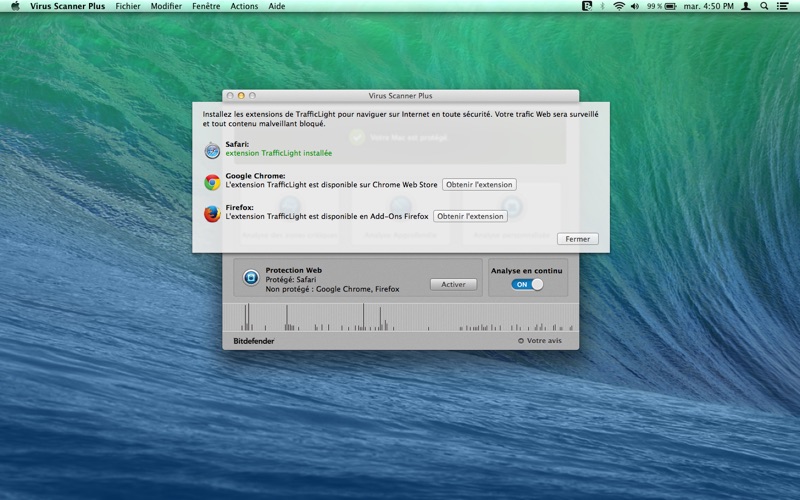Get the TrafficLight extension for Firefox
Viewport: 800px width, 500px height.
[x=470, y=216]
